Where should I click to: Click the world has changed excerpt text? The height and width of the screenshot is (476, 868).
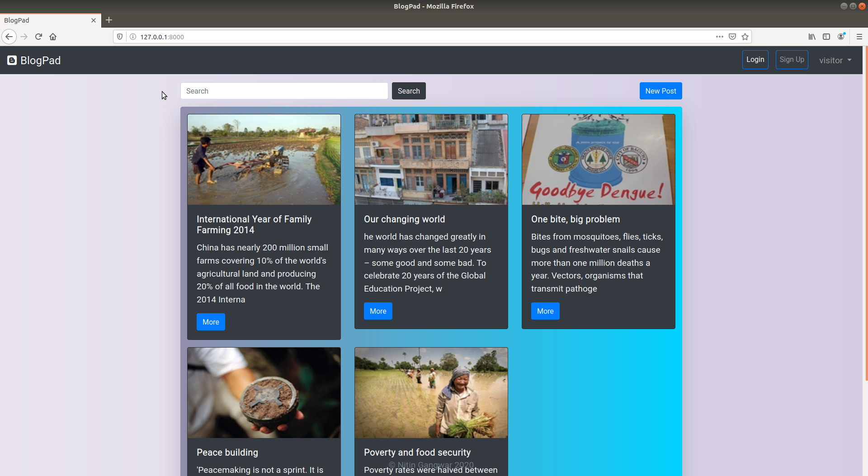pyautogui.click(x=427, y=263)
